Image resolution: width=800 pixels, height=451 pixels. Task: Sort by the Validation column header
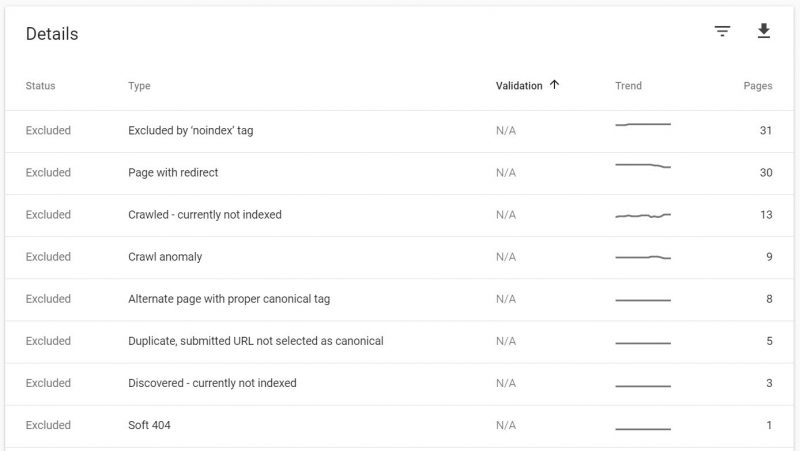[519, 86]
